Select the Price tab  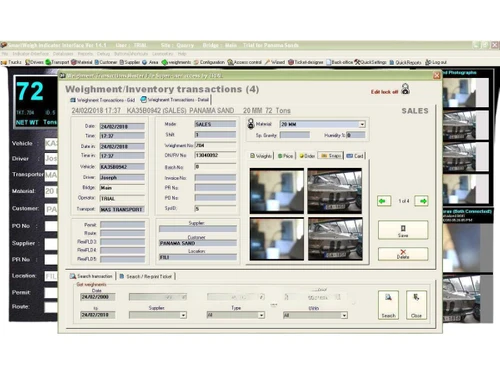tap(285, 156)
